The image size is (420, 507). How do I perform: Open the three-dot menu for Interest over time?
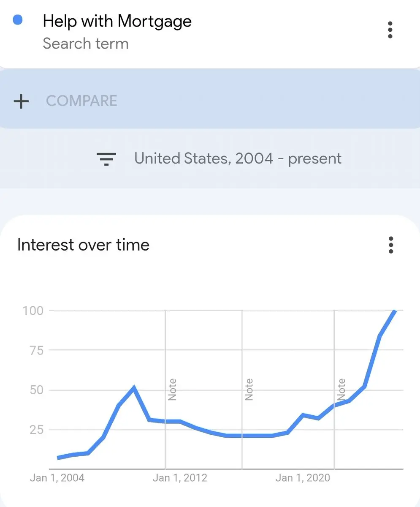[x=391, y=245]
